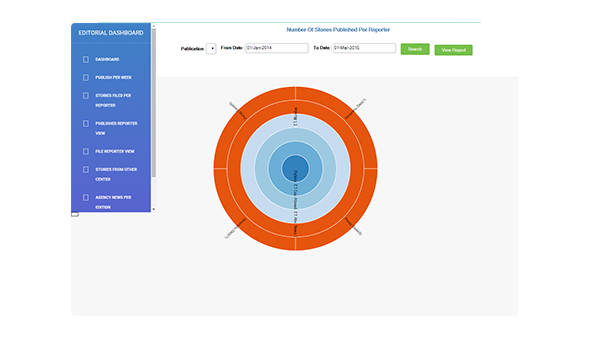Click the sidebar scroll down arrow
This screenshot has height=360, width=590.
tap(154, 209)
